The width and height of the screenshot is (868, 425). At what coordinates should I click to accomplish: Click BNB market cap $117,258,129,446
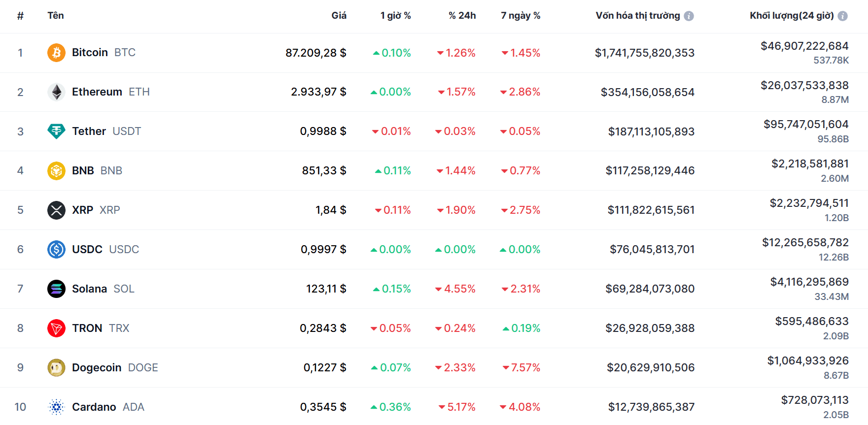(650, 171)
